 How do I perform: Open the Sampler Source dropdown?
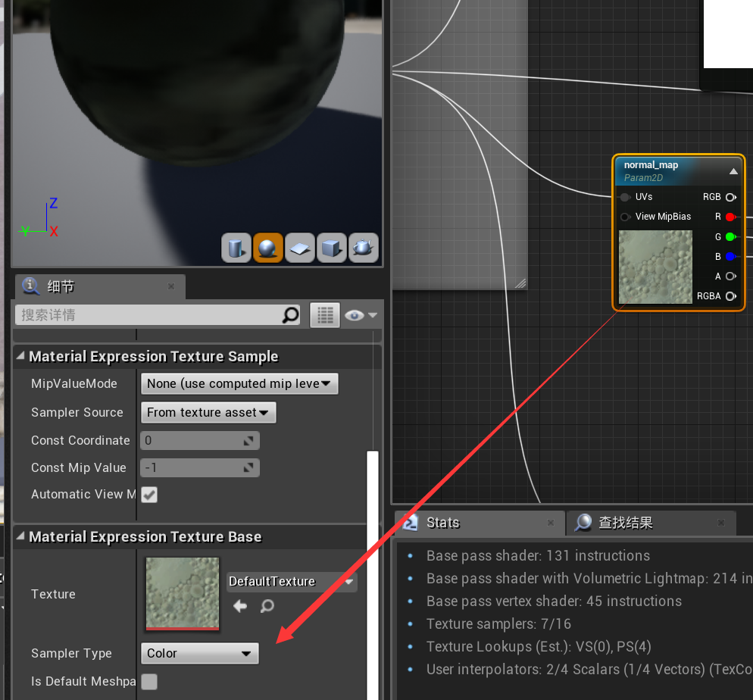[208, 412]
